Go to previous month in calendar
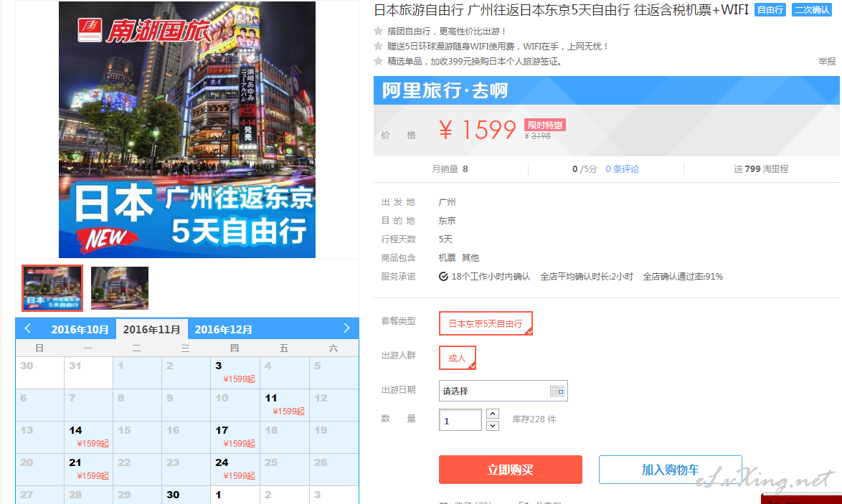 (x=28, y=328)
